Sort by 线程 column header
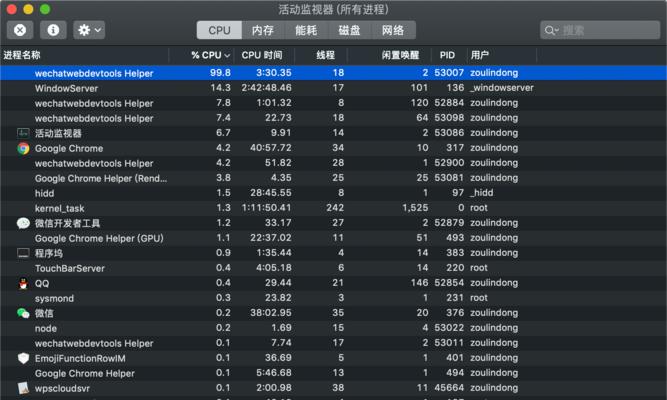The image size is (667, 400). tap(325, 55)
